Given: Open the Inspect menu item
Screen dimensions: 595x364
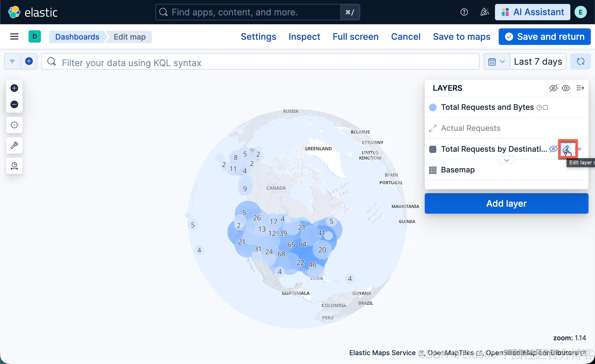Looking at the screenshot, I should click(x=304, y=37).
